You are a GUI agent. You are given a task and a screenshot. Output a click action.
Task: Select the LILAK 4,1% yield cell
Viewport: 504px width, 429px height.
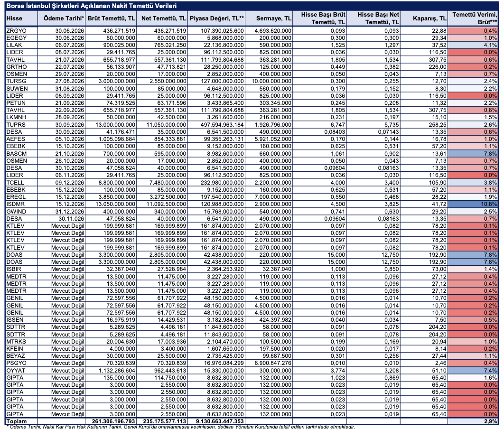474,45
